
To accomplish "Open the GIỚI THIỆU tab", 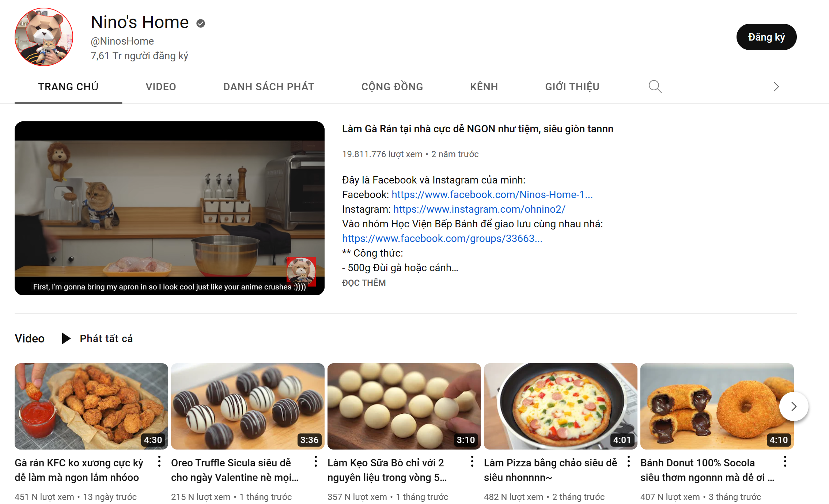I will pos(572,87).
